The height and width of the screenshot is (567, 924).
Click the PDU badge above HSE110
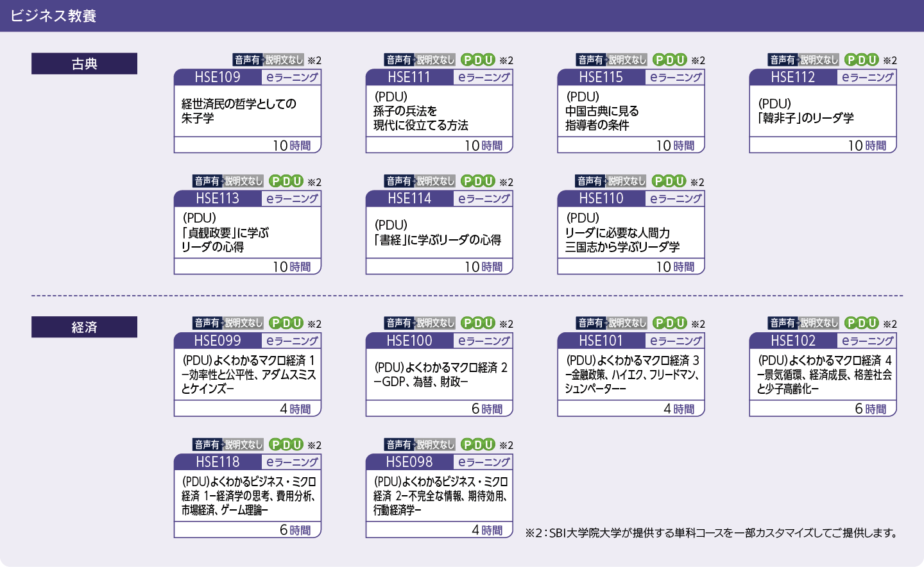tap(669, 181)
